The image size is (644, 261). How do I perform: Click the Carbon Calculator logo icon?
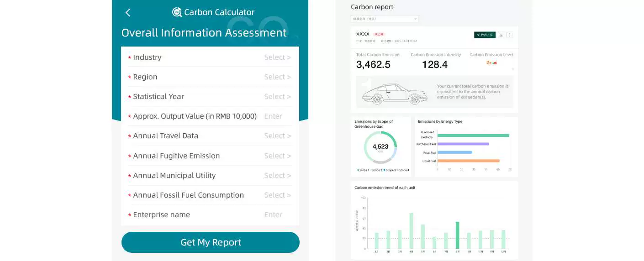[x=177, y=12]
